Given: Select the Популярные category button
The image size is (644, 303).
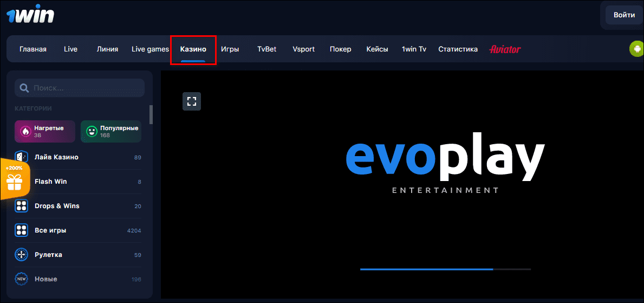Looking at the screenshot, I should pyautogui.click(x=111, y=132).
